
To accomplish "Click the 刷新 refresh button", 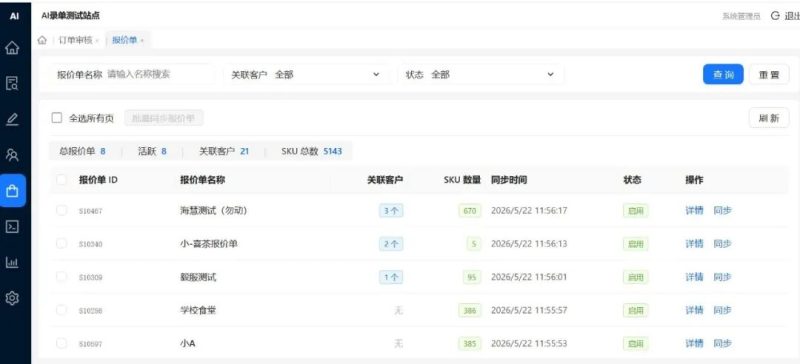I will tap(769, 118).
